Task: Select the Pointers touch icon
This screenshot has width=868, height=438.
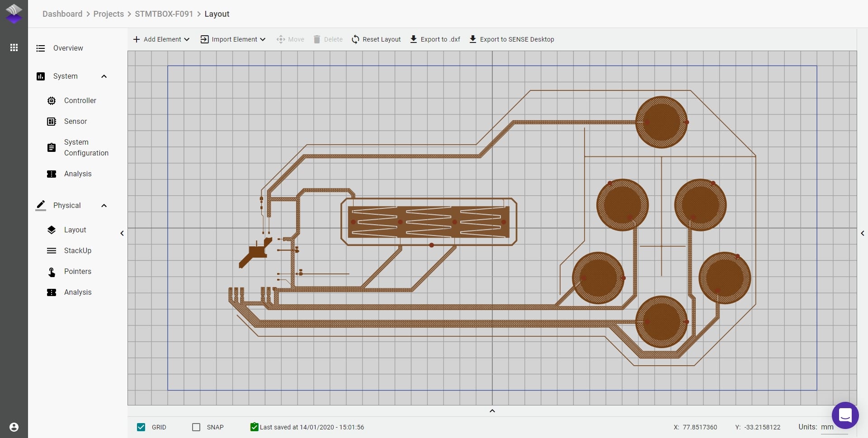Action: [x=52, y=272]
